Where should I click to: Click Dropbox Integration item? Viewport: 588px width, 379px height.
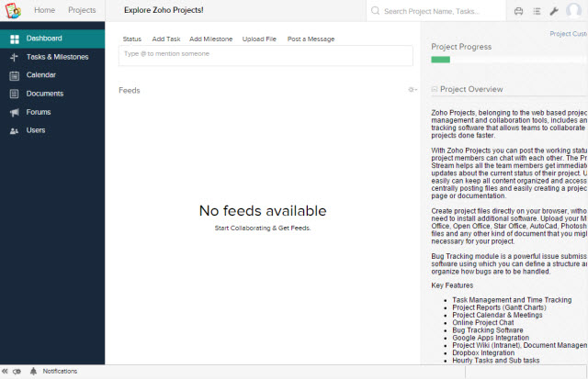coord(483,352)
